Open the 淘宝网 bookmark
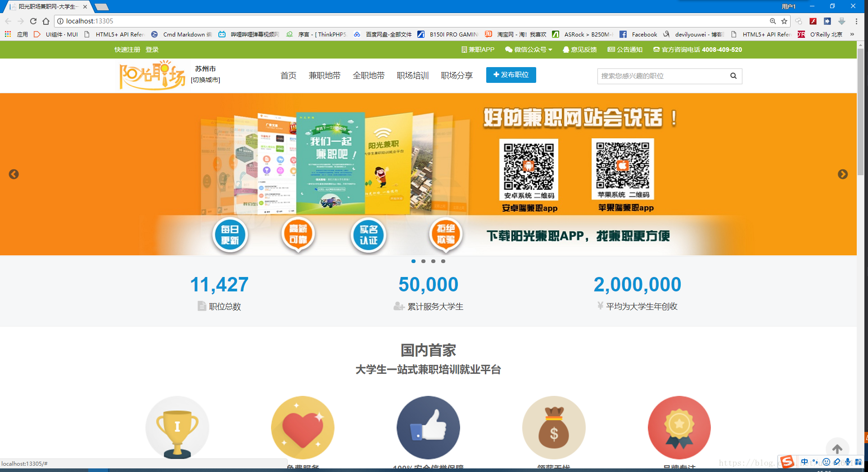Screen dimensions: 868x472 coord(515,34)
